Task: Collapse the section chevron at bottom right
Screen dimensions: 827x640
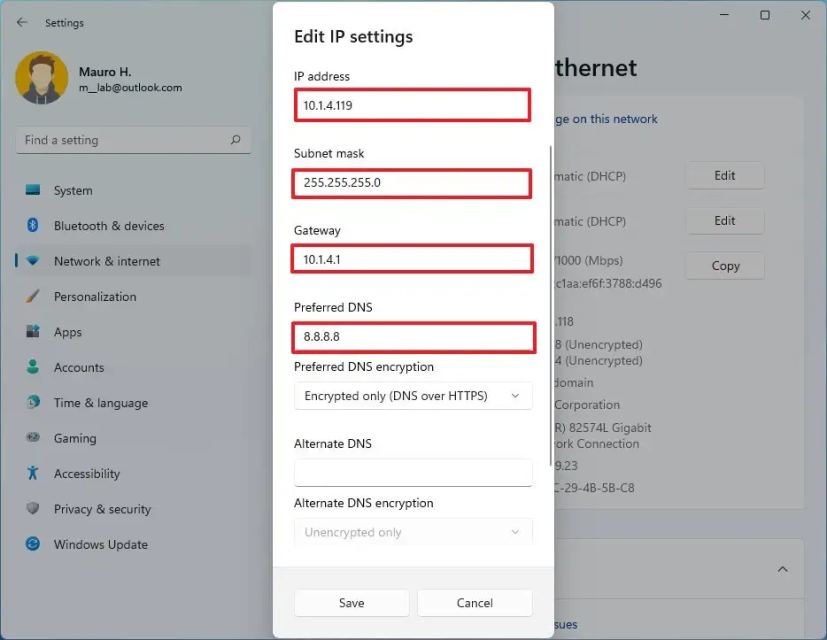Action: point(783,569)
